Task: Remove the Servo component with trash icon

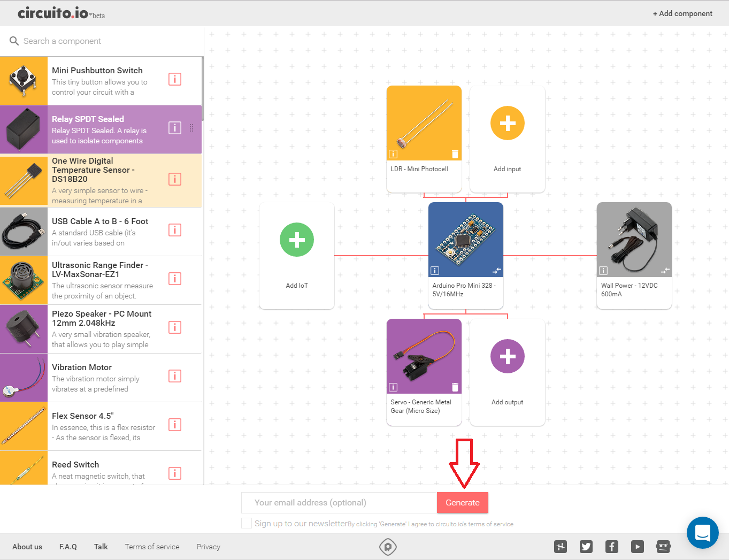Action: [455, 387]
